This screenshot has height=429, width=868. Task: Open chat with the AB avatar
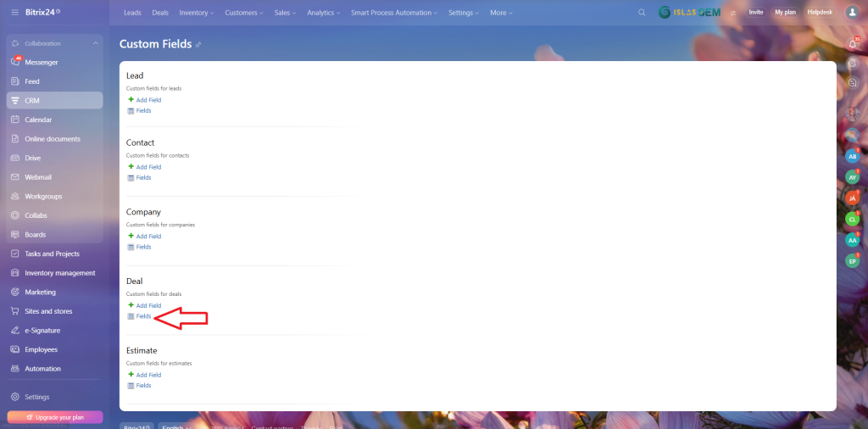(x=852, y=157)
